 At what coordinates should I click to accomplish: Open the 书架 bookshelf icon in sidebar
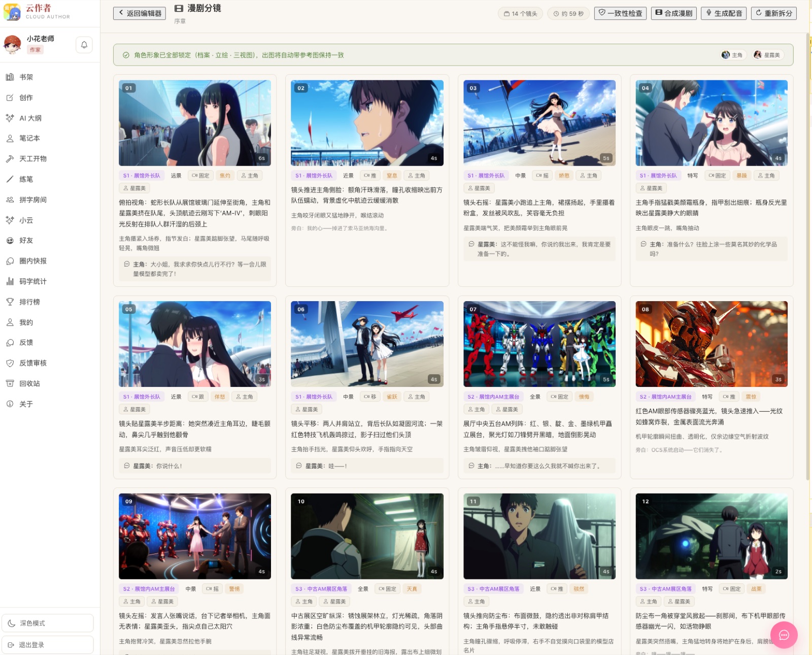tap(10, 77)
